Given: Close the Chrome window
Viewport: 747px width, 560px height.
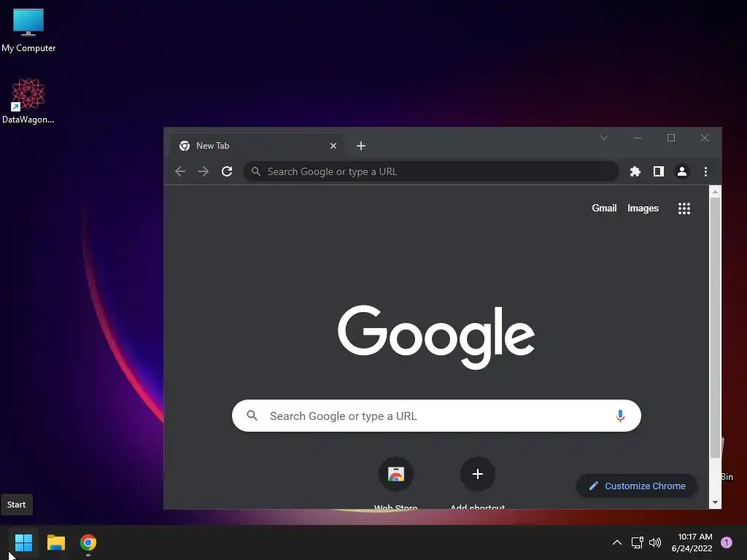Looking at the screenshot, I should [x=705, y=138].
